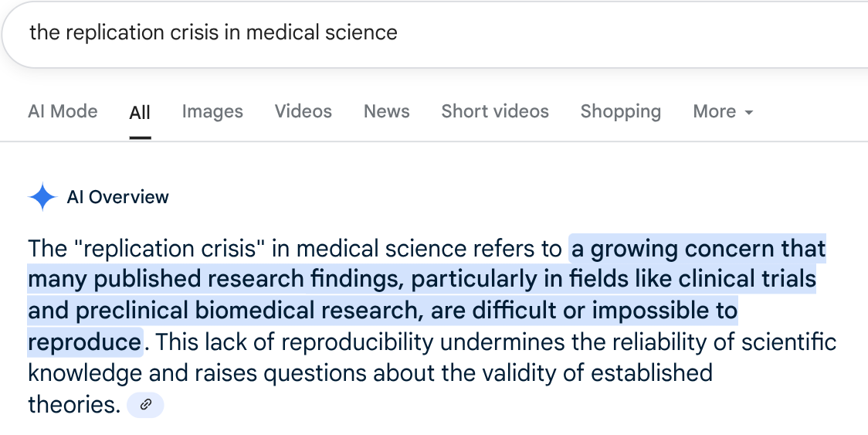Show News results

pos(386,111)
